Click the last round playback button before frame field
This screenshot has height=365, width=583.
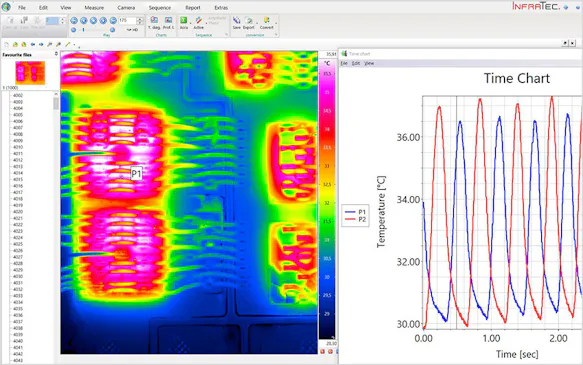click(113, 20)
